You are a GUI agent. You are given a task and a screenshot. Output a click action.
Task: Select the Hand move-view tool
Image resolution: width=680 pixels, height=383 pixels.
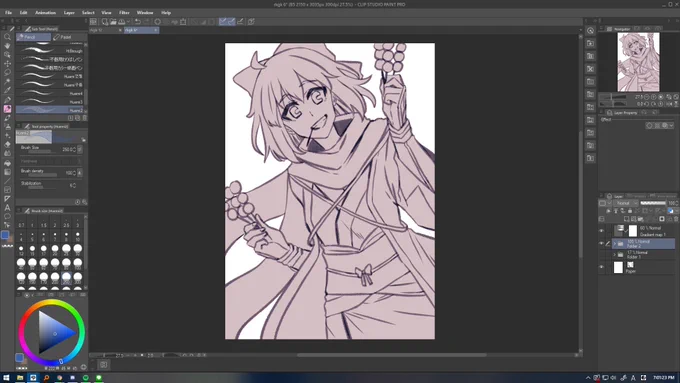pos(7,46)
